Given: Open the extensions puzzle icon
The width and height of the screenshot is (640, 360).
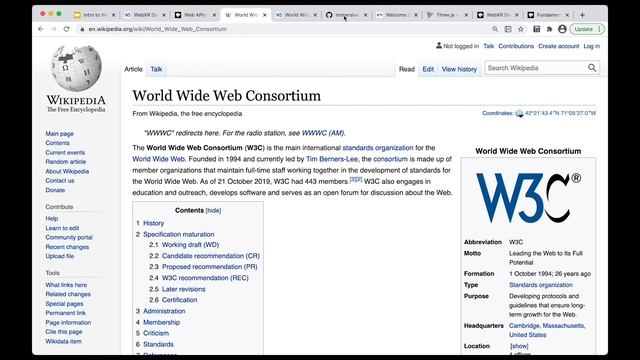Looking at the screenshot, I should coord(549,29).
